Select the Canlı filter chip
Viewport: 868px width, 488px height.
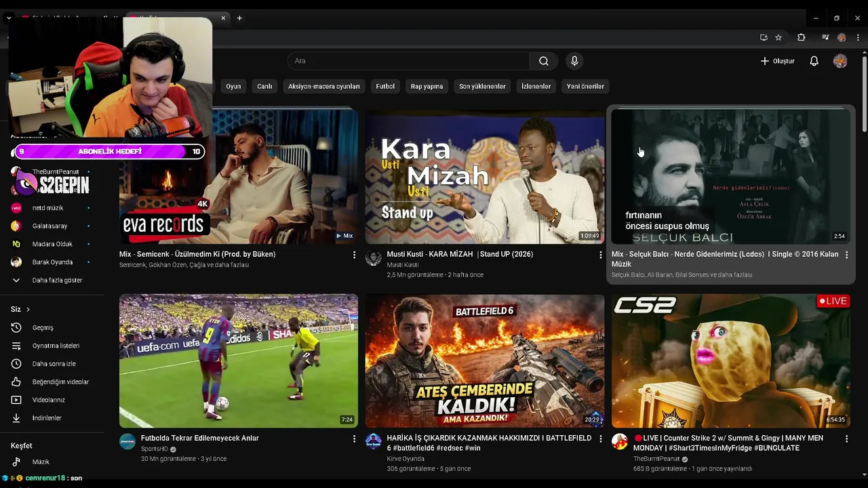tap(264, 86)
